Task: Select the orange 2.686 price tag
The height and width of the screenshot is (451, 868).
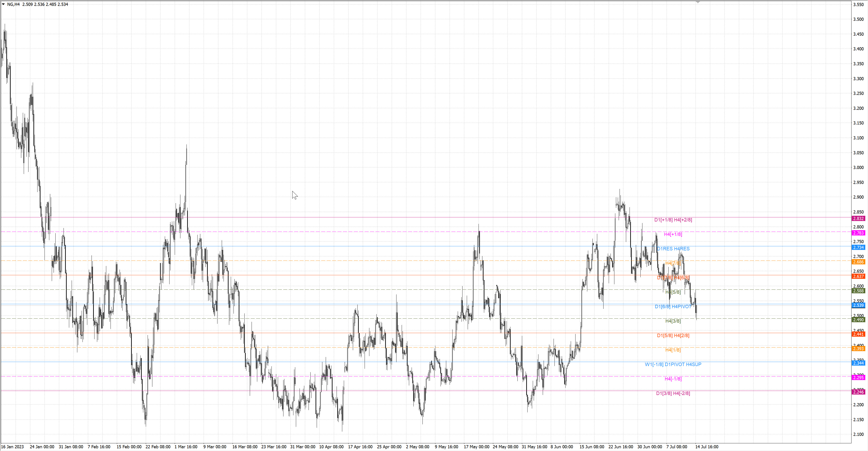Action: click(858, 262)
